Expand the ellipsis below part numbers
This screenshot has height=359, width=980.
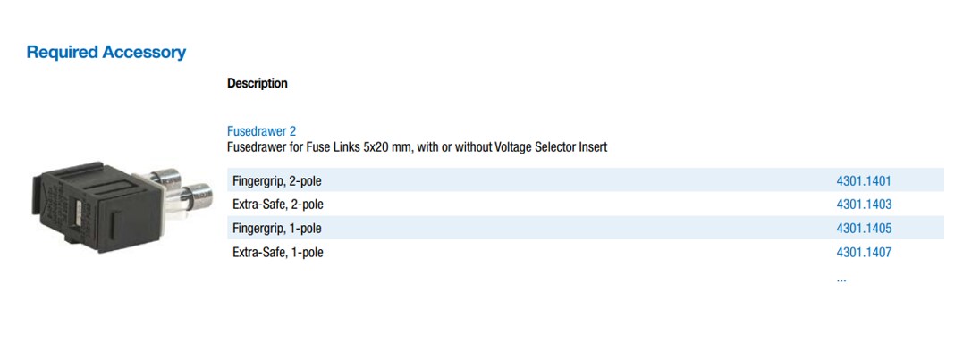tap(841, 279)
